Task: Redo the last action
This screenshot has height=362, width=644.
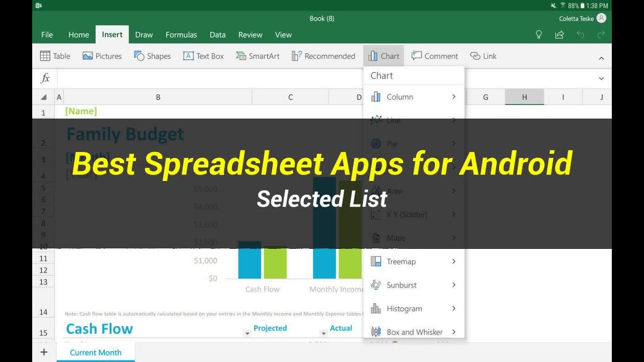Action: tap(601, 35)
